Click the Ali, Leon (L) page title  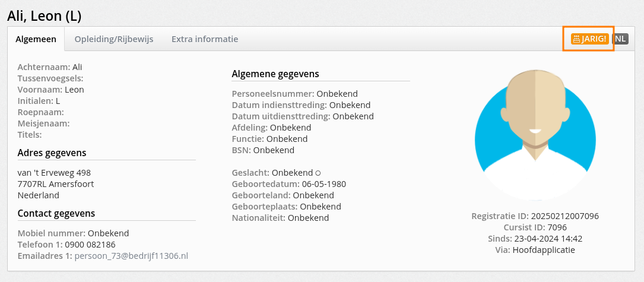click(x=45, y=16)
